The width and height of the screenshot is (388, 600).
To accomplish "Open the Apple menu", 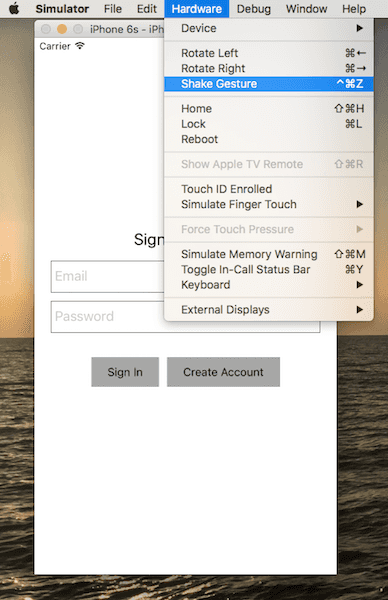I will pos(14,8).
